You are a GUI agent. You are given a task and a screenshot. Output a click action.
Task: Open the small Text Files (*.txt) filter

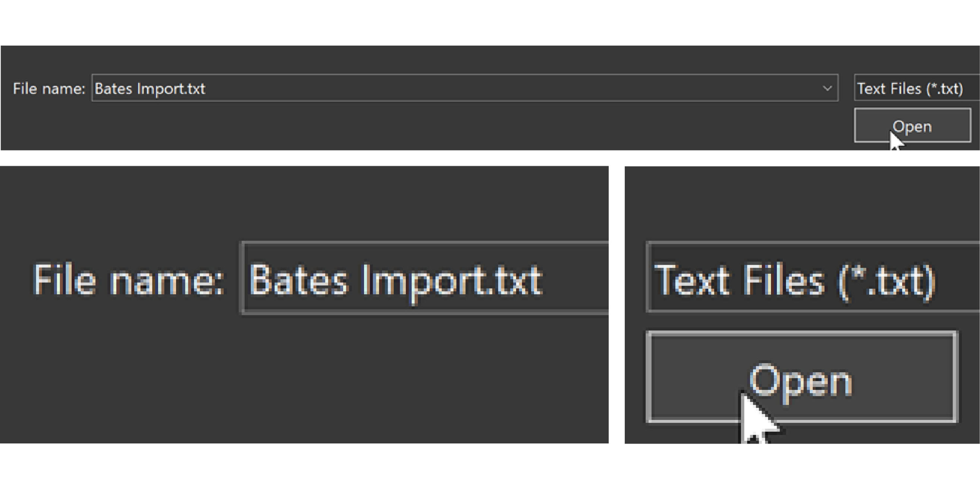click(x=913, y=89)
